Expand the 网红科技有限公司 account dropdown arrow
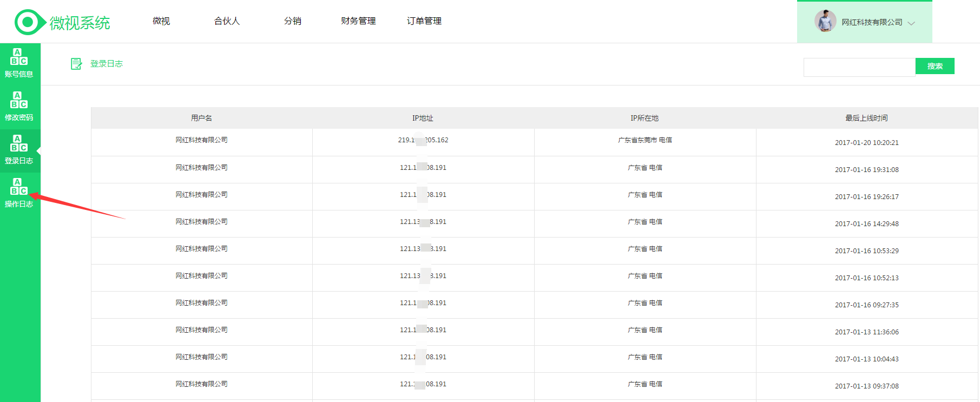The image size is (980, 402). click(x=911, y=23)
